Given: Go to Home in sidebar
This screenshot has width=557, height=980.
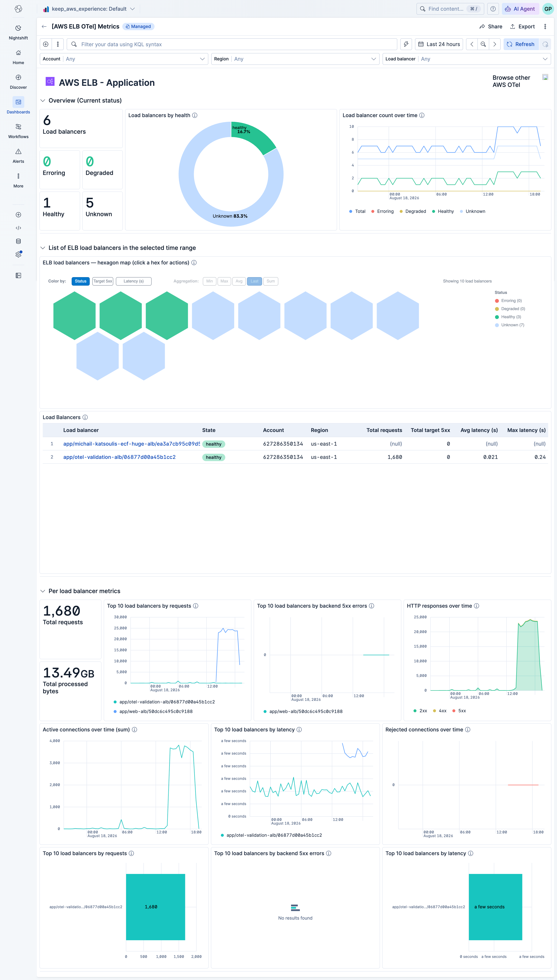Looking at the screenshot, I should pos(18,57).
